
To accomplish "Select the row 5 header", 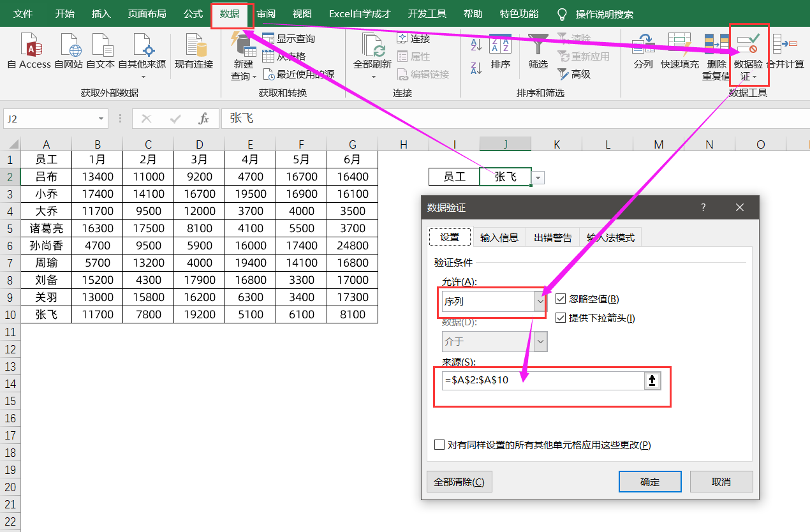I will tap(10, 228).
